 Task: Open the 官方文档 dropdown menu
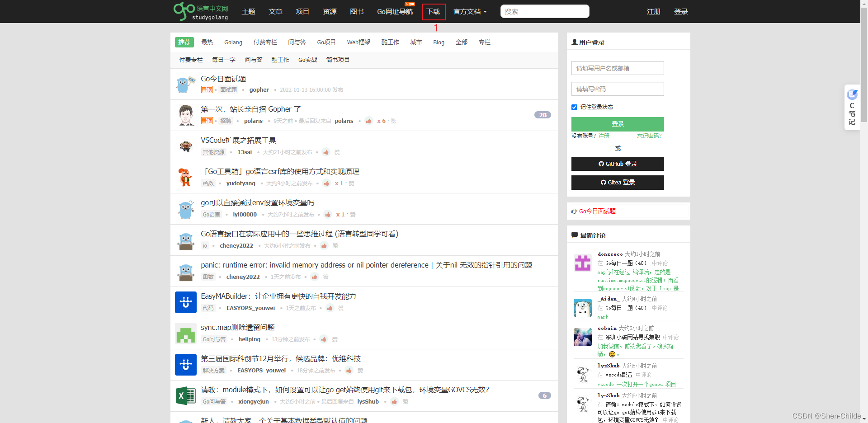[470, 11]
